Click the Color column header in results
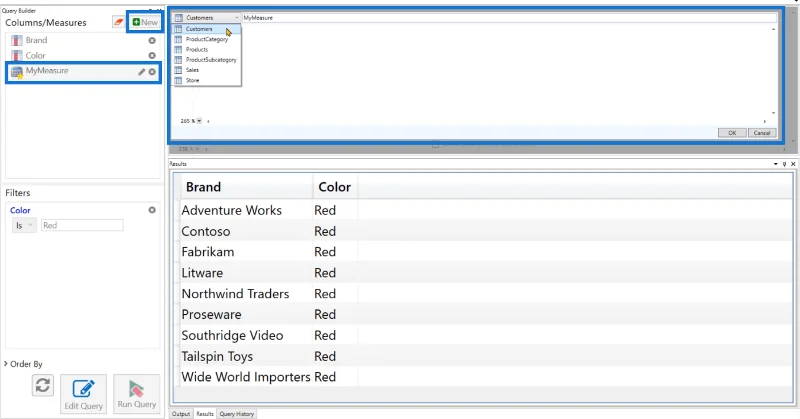800x419 pixels. pos(335,187)
